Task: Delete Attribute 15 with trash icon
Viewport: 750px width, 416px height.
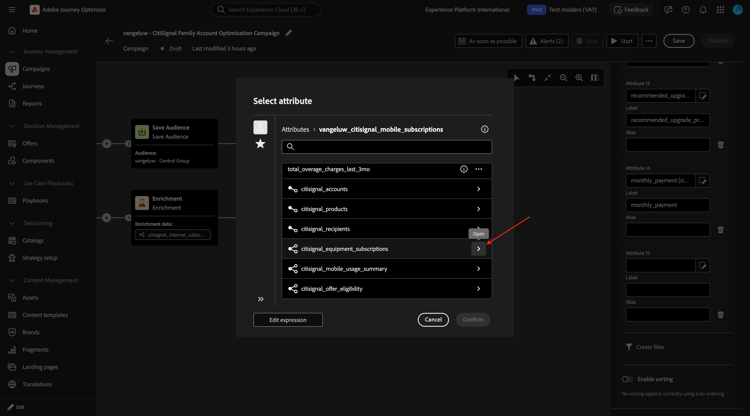Action: tap(720, 315)
